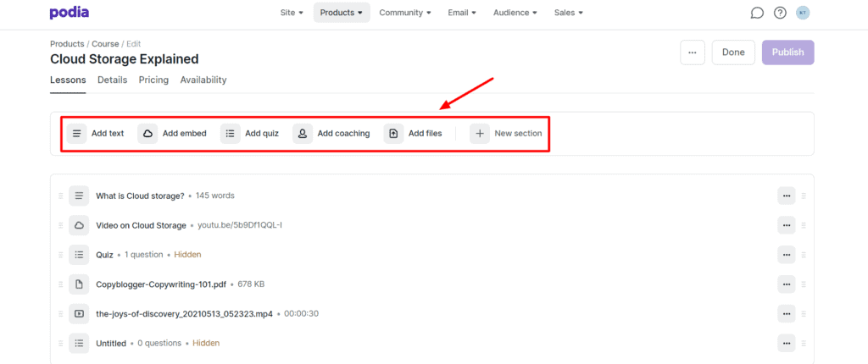868x364 pixels.
Task: Click the Add quiz list icon
Action: (x=231, y=134)
